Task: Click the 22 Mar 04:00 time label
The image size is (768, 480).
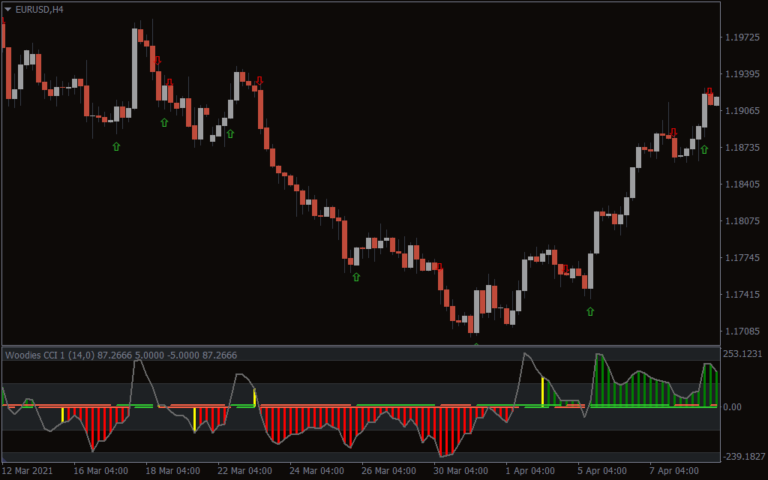Action: click(245, 471)
